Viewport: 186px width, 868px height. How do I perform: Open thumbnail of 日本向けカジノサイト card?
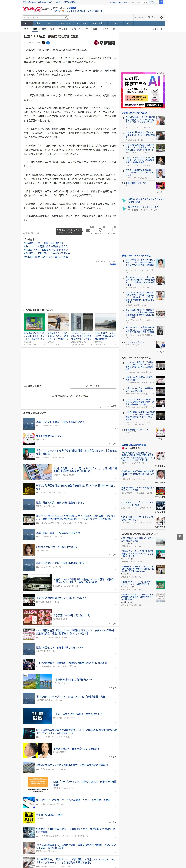[82, 323]
